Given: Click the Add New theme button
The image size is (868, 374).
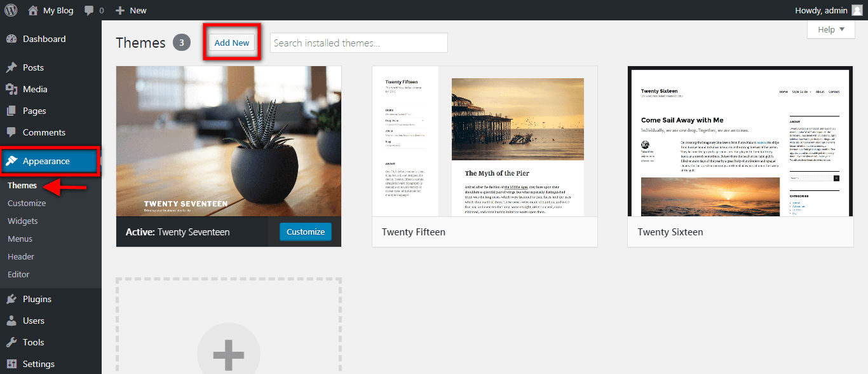Looking at the screenshot, I should click(x=232, y=43).
